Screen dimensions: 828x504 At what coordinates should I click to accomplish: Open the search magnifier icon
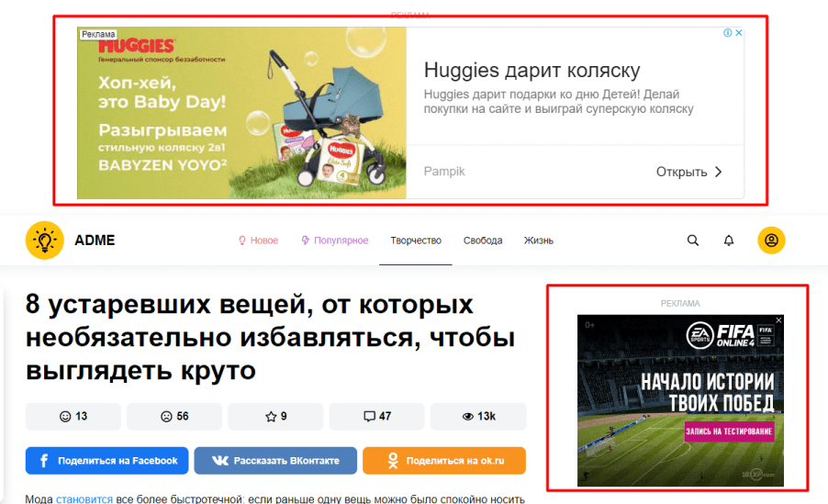tap(693, 241)
